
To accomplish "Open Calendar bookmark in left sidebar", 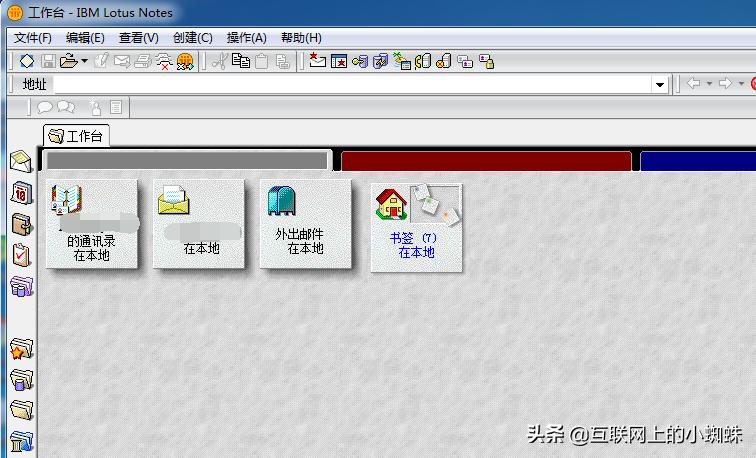I will [x=21, y=193].
